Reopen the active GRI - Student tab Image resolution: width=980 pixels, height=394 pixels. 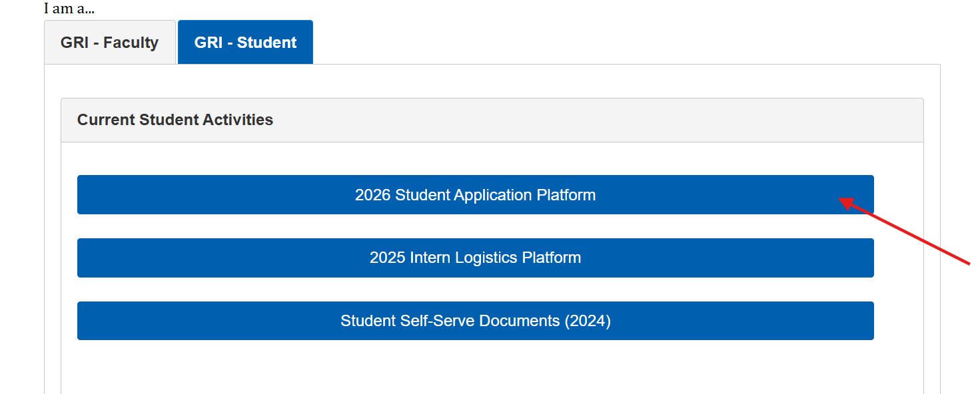point(245,41)
